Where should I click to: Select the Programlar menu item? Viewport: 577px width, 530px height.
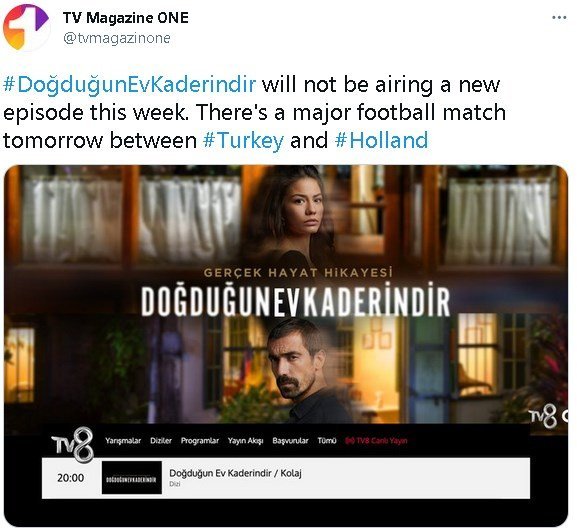[199, 441]
